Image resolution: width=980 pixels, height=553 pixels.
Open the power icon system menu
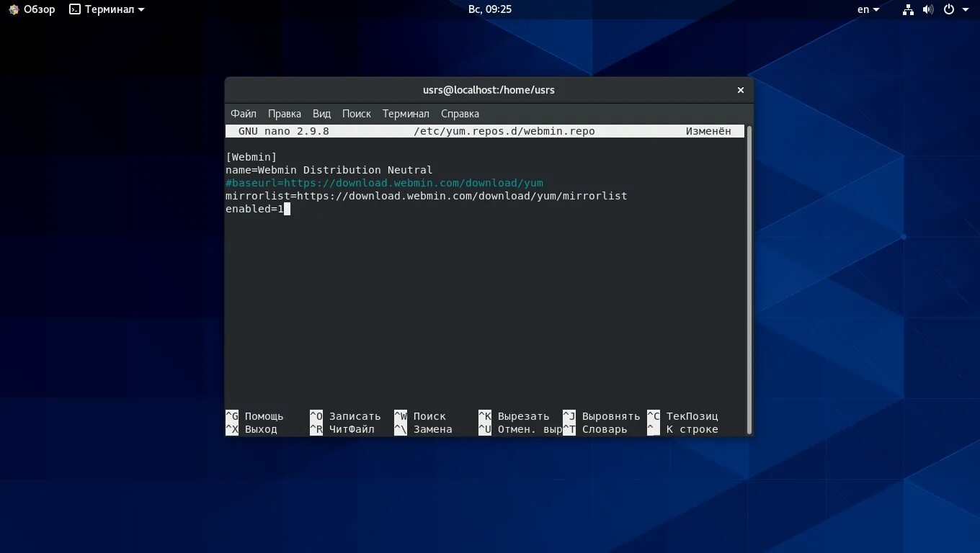pos(949,9)
